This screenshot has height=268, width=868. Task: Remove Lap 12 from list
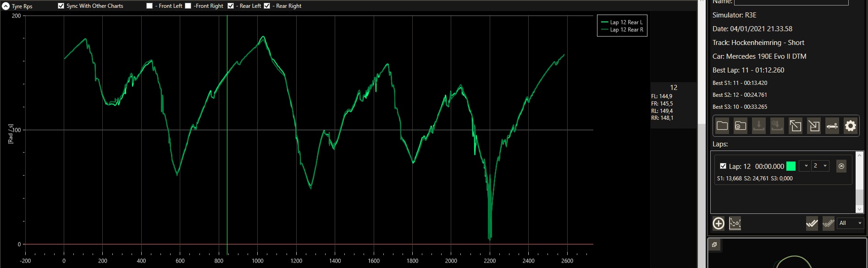(841, 166)
